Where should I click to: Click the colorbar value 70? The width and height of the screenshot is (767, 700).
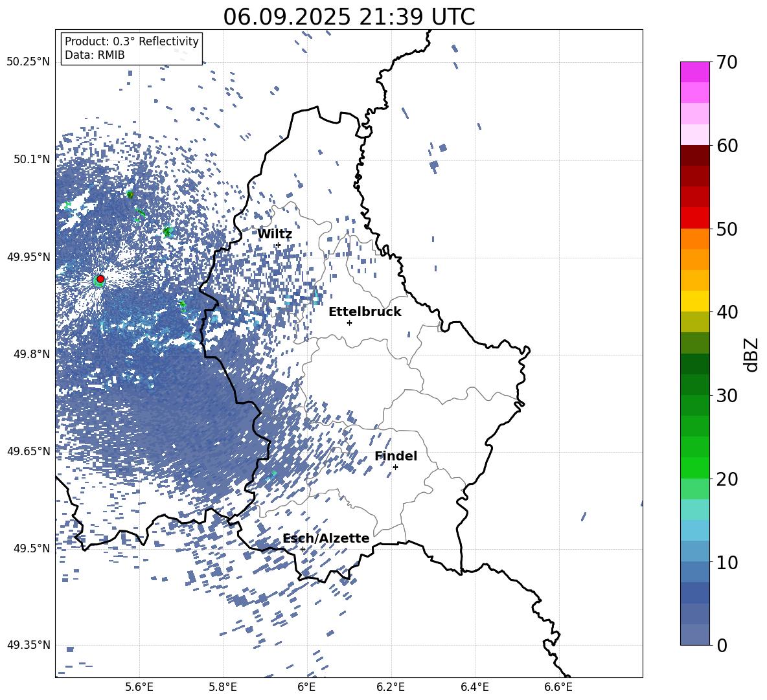coord(727,62)
